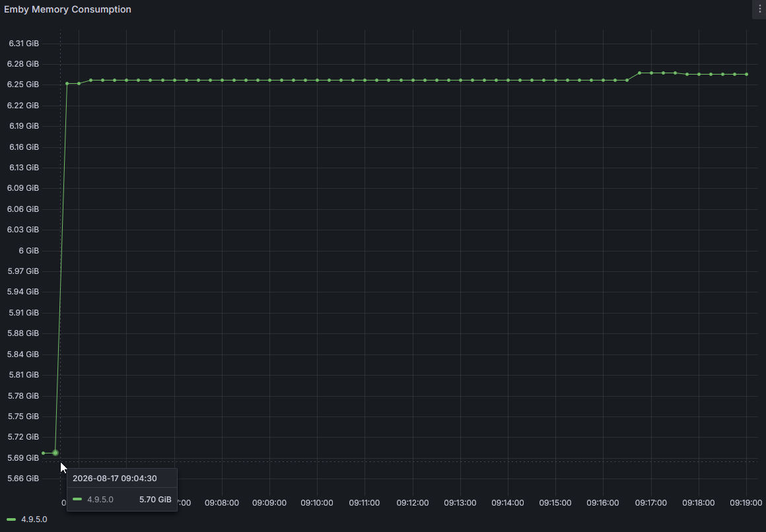This screenshot has width=766, height=532.
Task: Click the 6 GiB y-axis label
Action: coord(28,251)
